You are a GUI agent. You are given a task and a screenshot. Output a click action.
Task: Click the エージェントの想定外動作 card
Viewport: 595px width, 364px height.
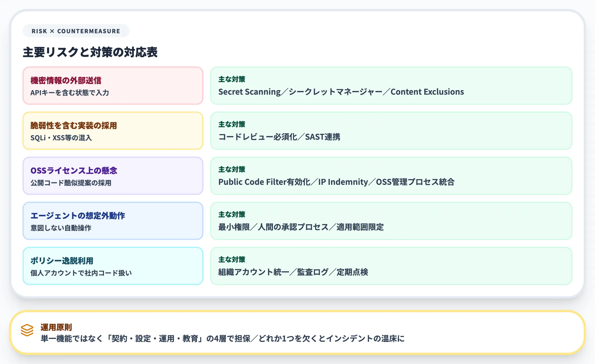click(x=113, y=221)
